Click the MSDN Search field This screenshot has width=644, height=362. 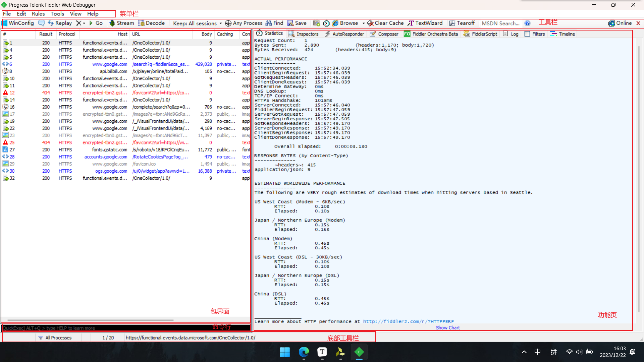(500, 23)
